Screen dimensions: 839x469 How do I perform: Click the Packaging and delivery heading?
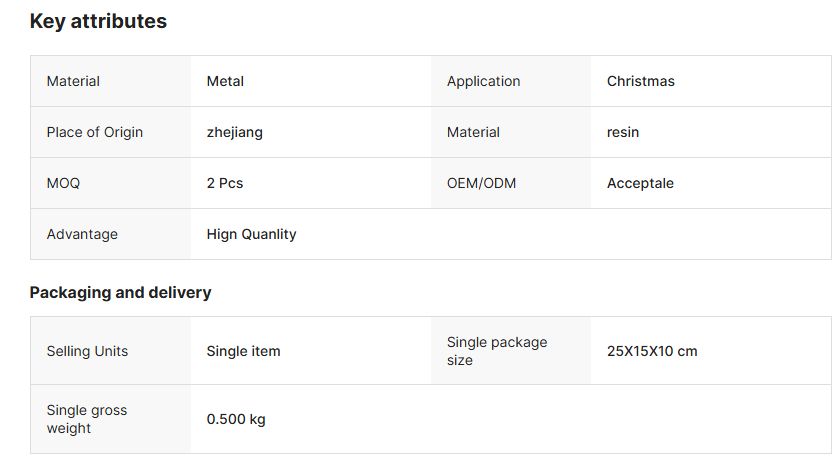[120, 292]
